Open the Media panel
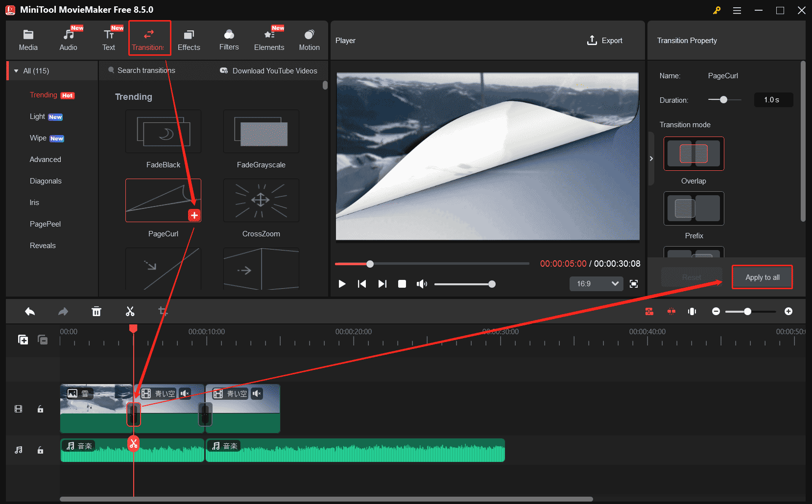 [x=28, y=39]
